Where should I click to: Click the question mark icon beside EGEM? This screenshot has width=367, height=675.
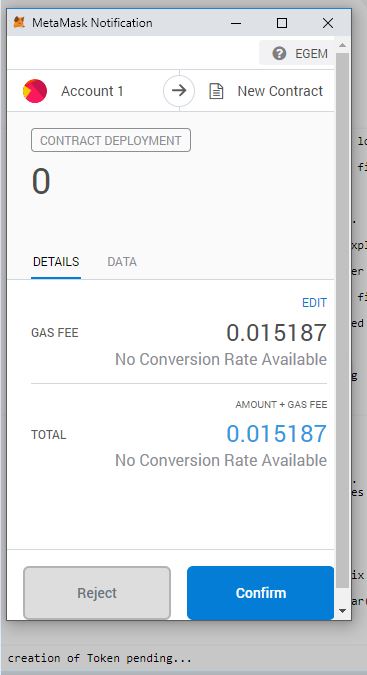[x=279, y=53]
